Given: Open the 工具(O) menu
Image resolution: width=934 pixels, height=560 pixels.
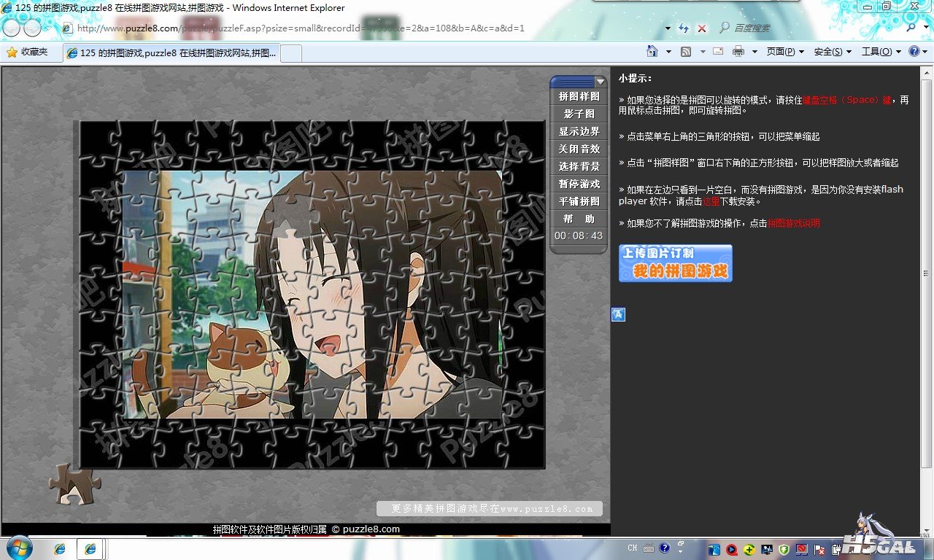Looking at the screenshot, I should [x=881, y=52].
